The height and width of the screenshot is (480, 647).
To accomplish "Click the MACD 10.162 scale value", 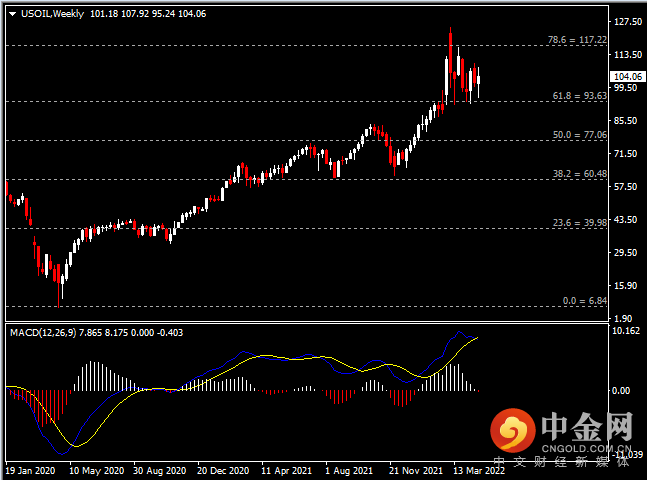I will tap(626, 331).
